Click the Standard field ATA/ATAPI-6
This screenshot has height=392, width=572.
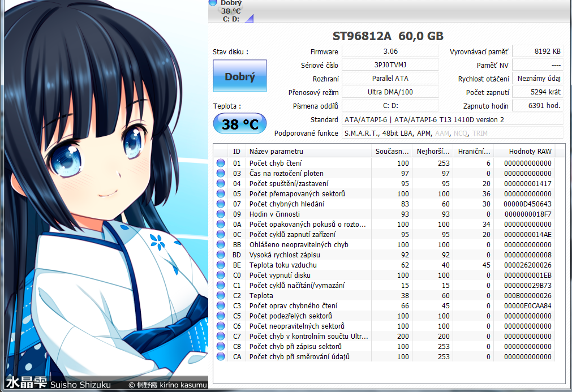tap(453, 119)
